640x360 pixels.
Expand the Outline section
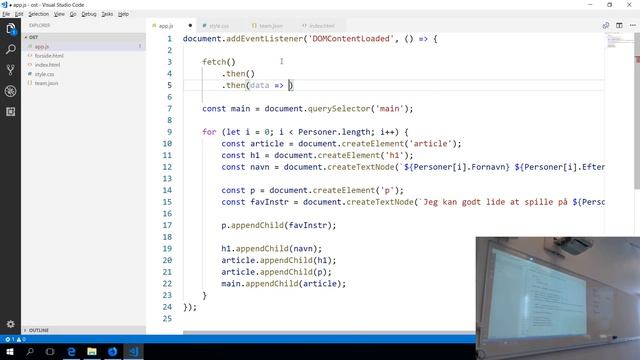(83, 330)
